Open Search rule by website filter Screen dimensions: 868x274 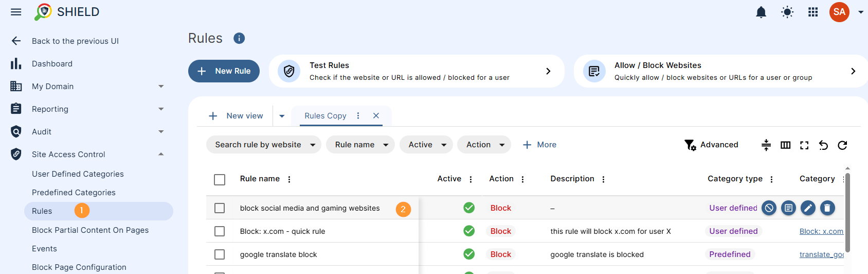264,145
